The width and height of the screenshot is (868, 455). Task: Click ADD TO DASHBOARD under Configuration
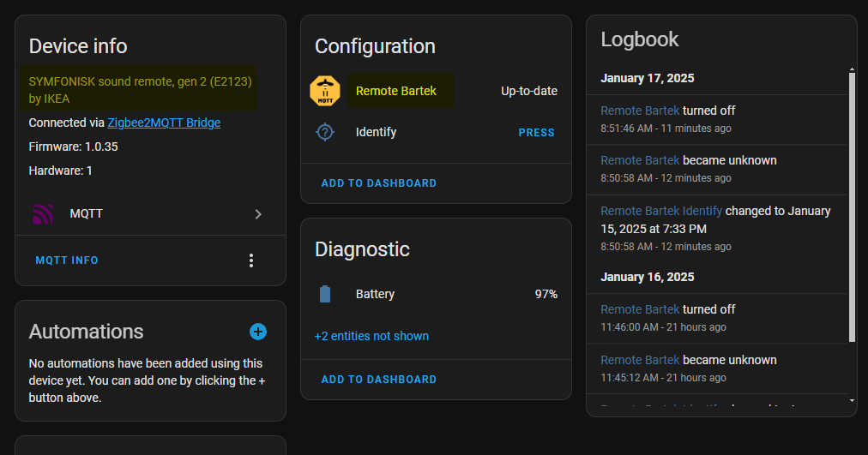click(x=378, y=183)
